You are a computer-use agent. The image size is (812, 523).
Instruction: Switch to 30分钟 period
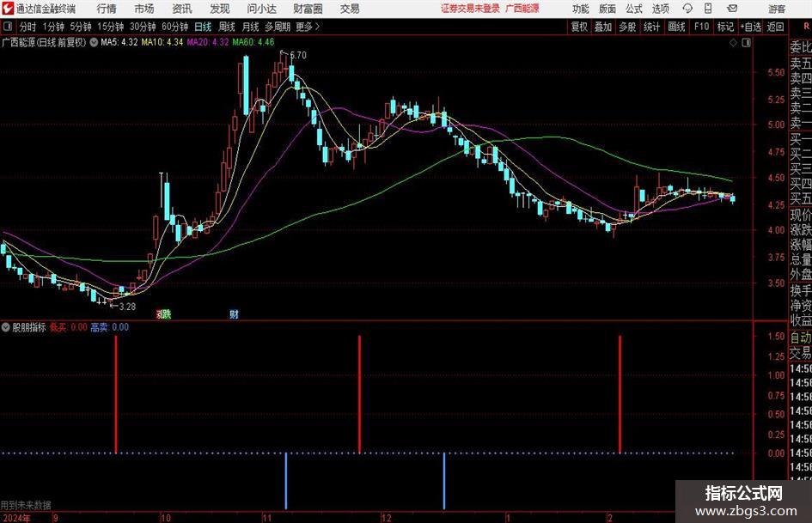(143, 27)
